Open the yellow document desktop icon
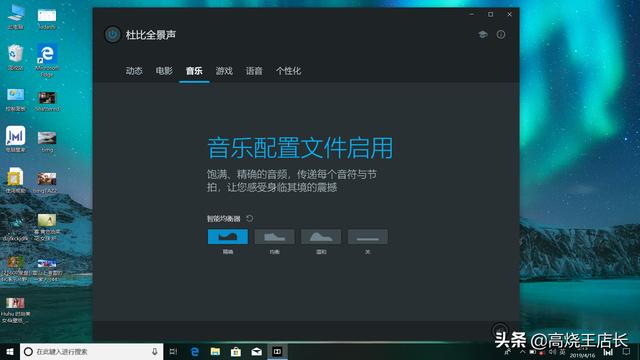 tap(16, 180)
